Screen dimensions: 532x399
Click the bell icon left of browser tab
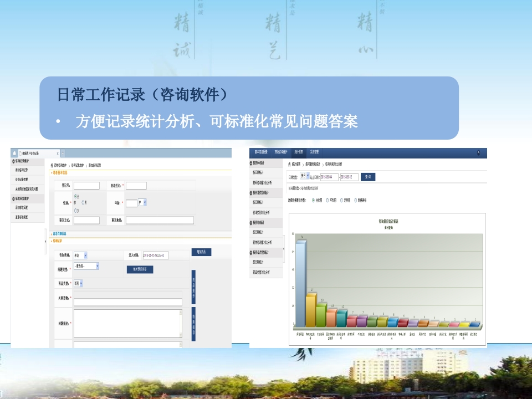pyautogui.click(x=15, y=153)
